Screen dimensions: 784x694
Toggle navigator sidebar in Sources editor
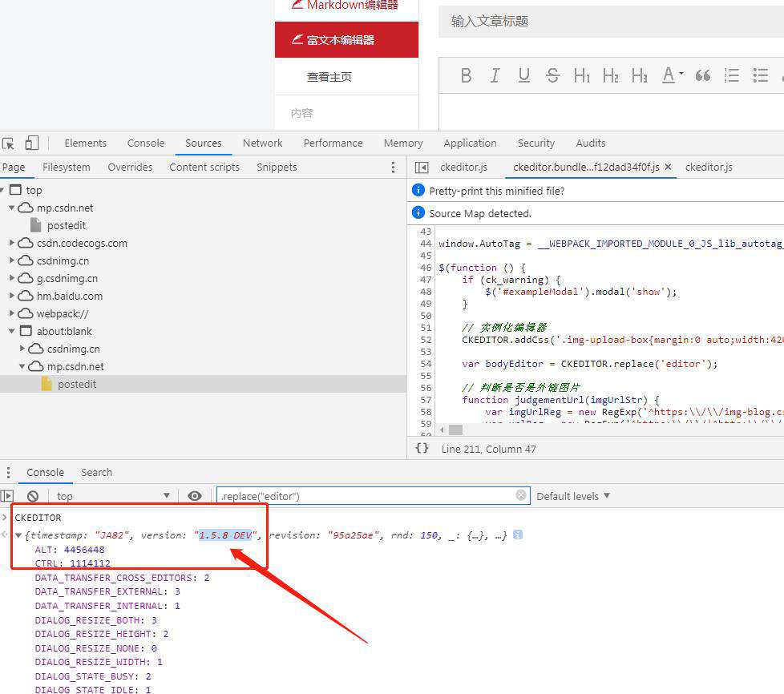[x=422, y=167]
